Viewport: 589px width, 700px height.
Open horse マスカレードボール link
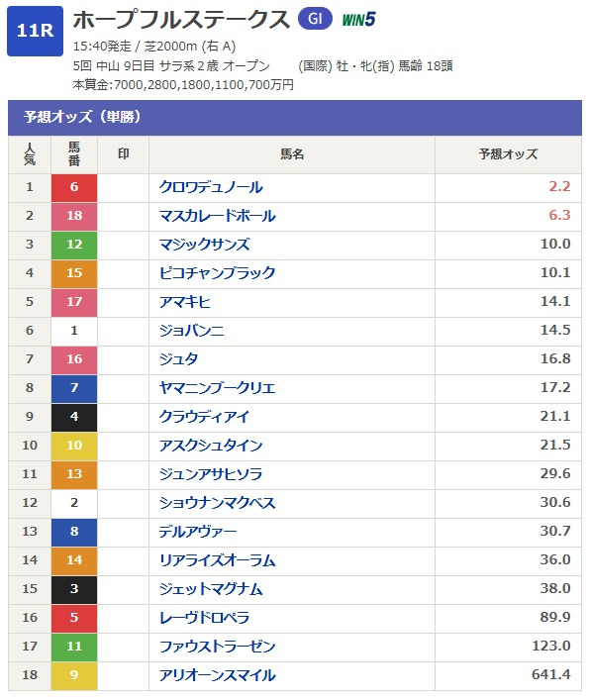click(x=218, y=216)
